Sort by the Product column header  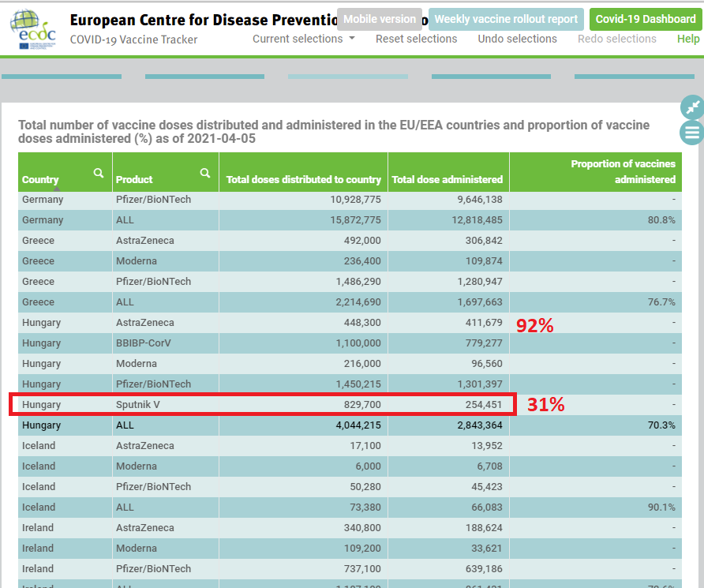tap(134, 179)
